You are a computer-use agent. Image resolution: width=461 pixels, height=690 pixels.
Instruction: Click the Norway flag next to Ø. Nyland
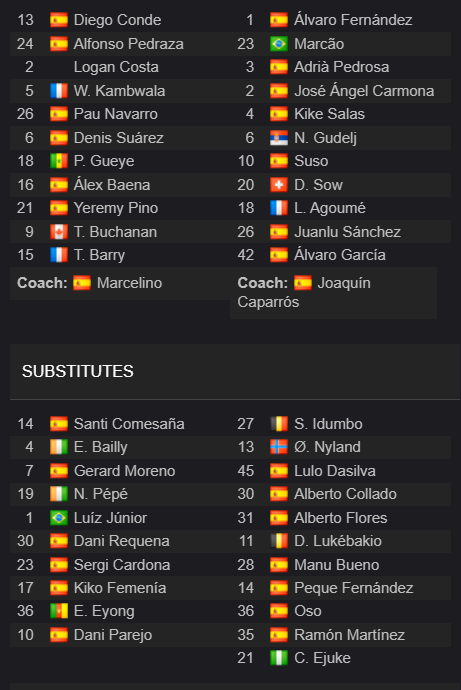(x=279, y=447)
